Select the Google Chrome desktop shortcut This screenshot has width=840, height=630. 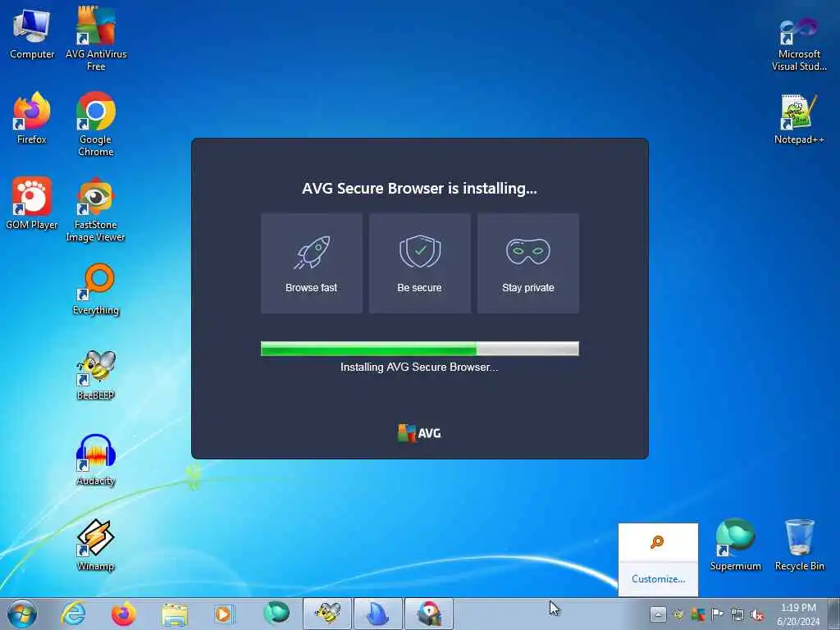96,124
